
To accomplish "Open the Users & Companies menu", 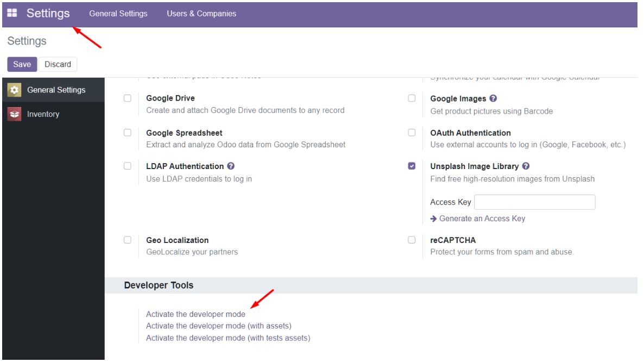I will pos(201,14).
